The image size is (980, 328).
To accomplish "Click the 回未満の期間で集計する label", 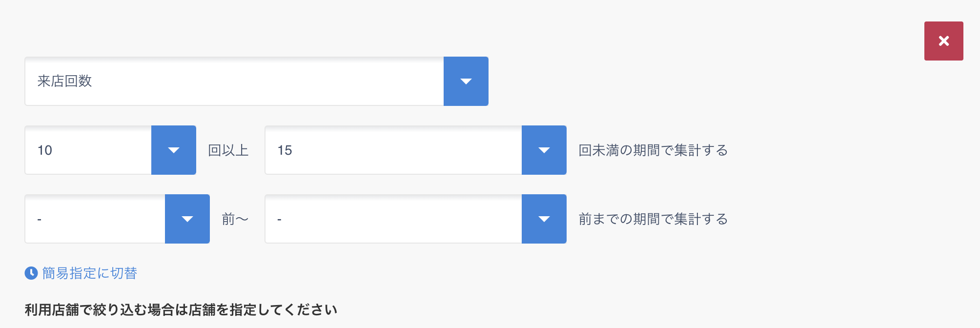I will (x=653, y=150).
